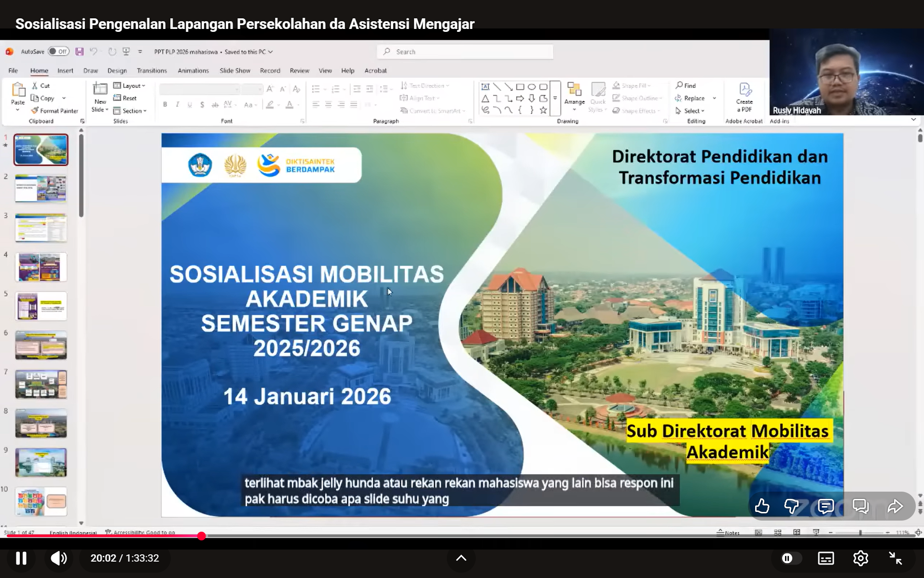This screenshot has height=578, width=924.
Task: Expand the up chevron above the player bar
Action: [461, 558]
